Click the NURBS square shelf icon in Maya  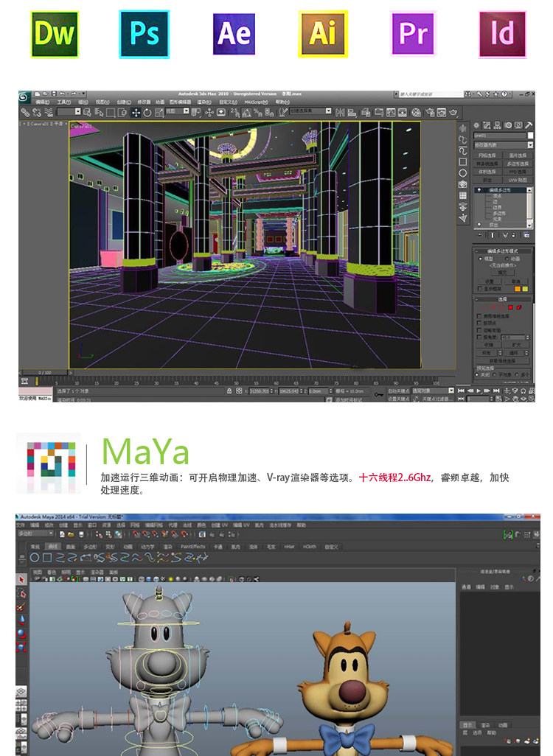(x=47, y=557)
